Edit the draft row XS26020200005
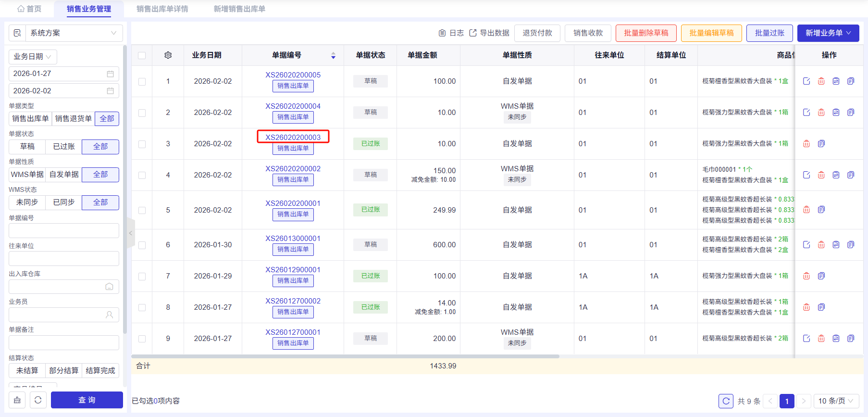 (806, 81)
